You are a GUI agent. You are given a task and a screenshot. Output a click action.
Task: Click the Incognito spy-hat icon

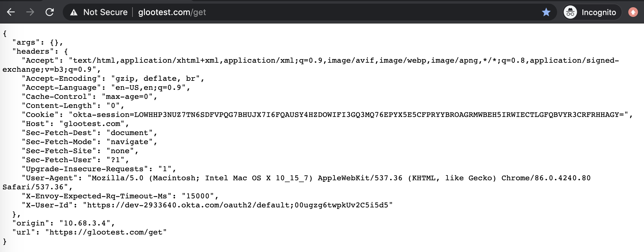tap(570, 12)
